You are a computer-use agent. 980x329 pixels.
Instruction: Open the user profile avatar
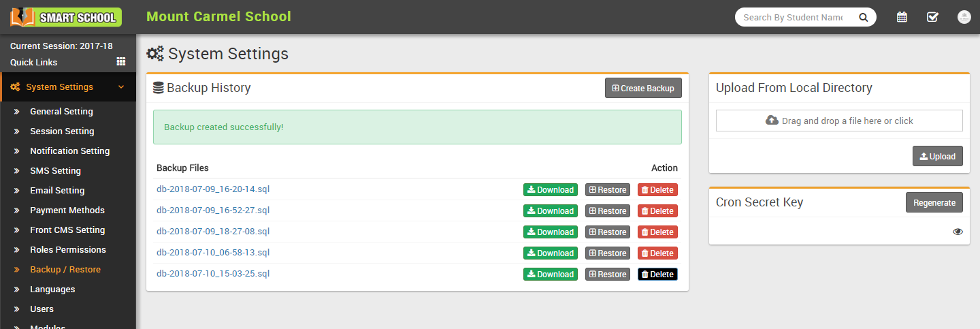(x=964, y=17)
